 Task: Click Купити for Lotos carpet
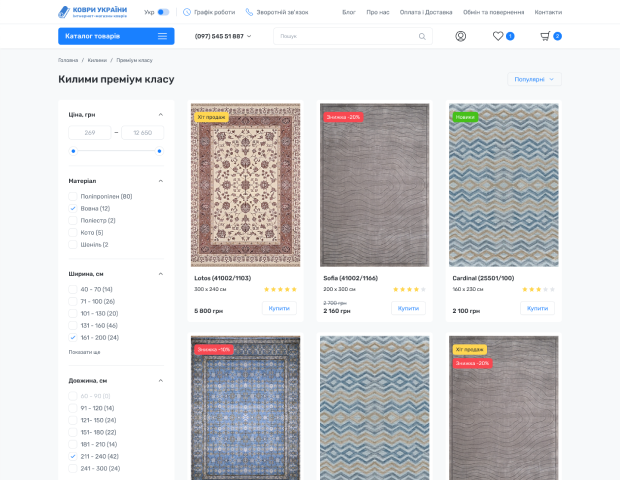pyautogui.click(x=280, y=308)
